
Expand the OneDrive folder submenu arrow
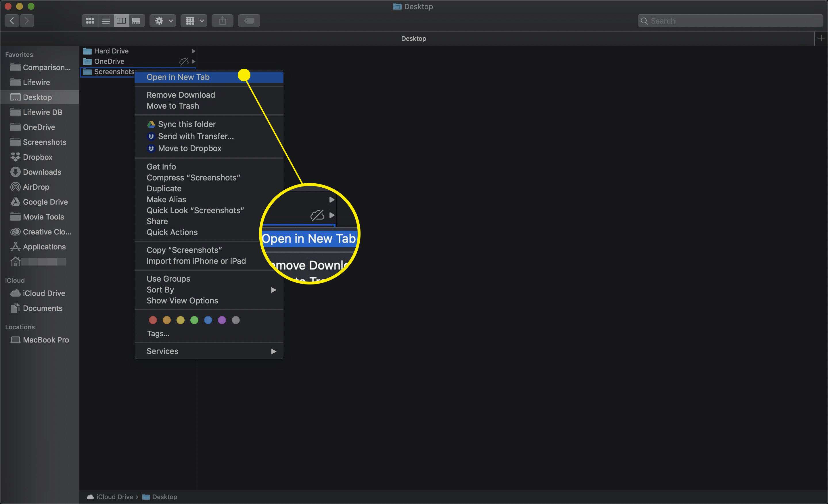tap(195, 61)
